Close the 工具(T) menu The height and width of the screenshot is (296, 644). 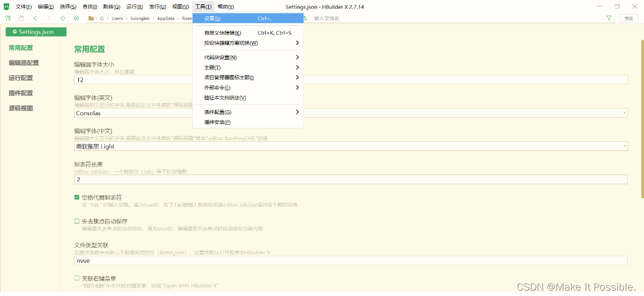point(203,6)
